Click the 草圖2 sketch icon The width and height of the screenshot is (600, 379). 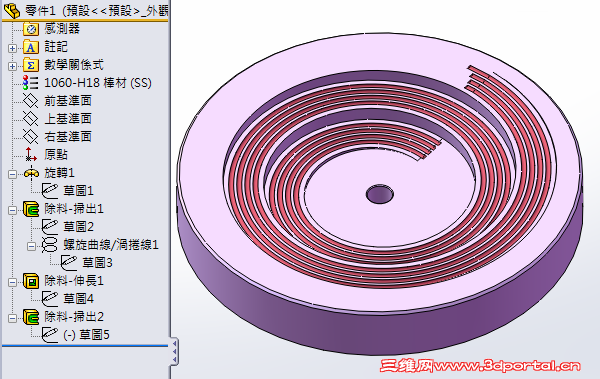pos(50,227)
